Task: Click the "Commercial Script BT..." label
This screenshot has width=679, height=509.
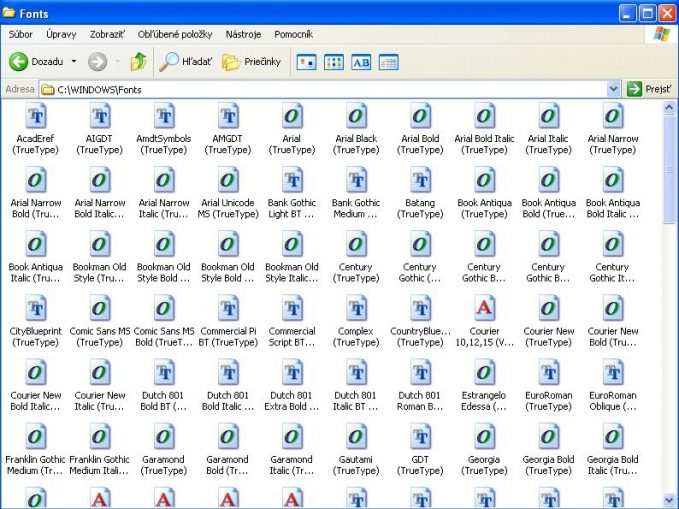Action: (x=292, y=337)
